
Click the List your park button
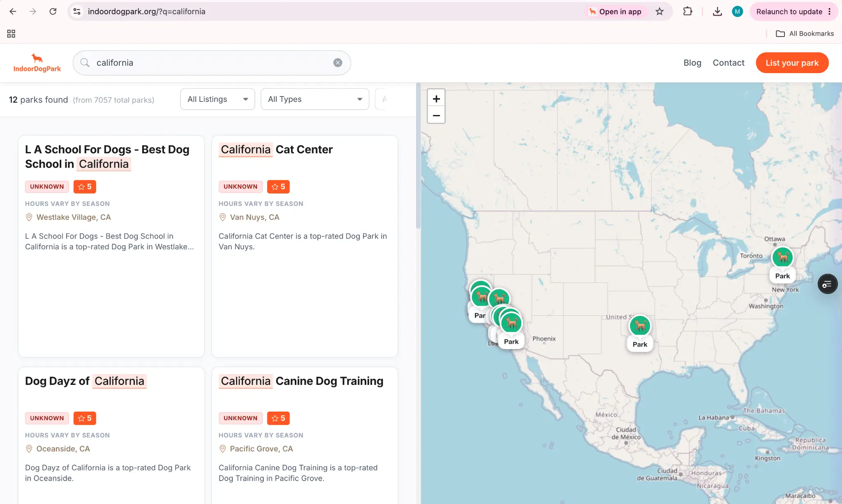click(792, 63)
